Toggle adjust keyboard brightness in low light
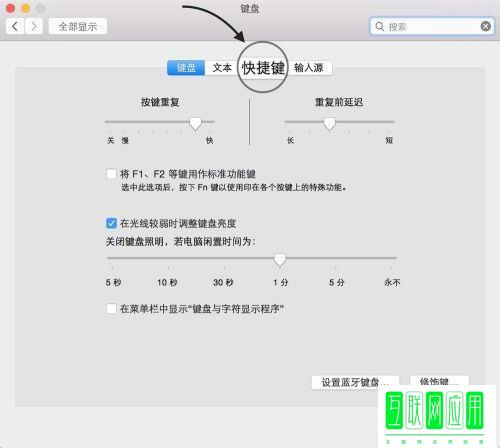Viewport: 500px width, 448px height. click(111, 223)
